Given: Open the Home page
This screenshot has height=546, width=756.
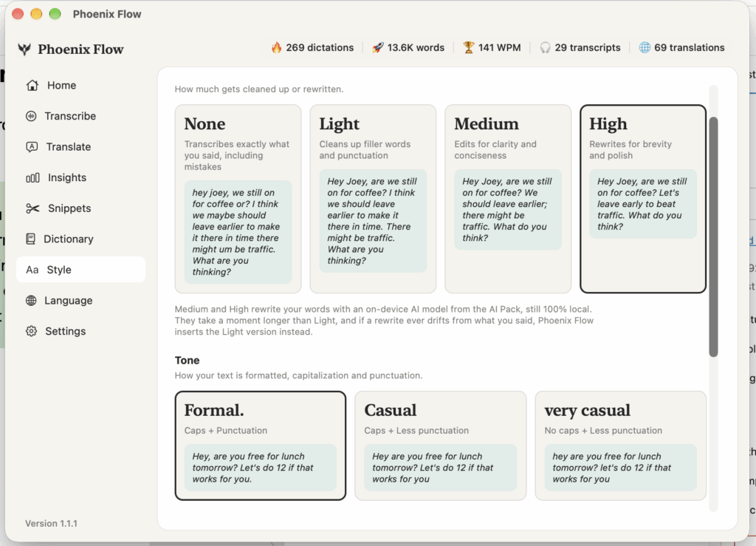Looking at the screenshot, I should (x=80, y=86).
